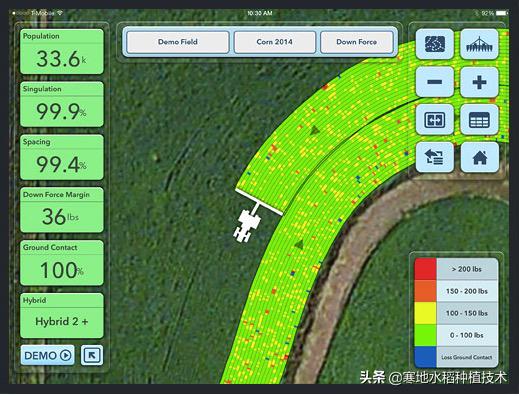Go to the Home screen icon
Screen dimensions: 519x396
click(x=479, y=157)
